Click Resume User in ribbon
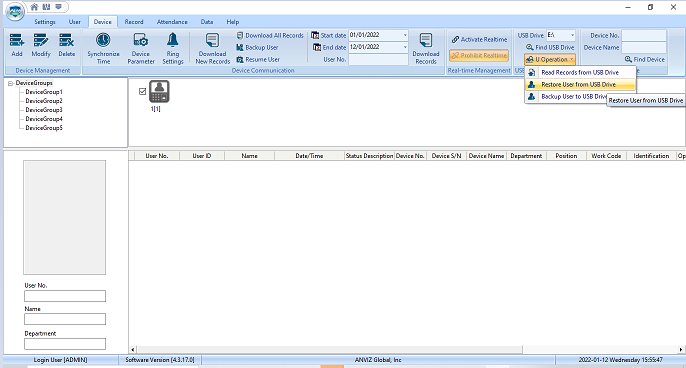Image resolution: width=686 pixels, height=368 pixels. pyautogui.click(x=258, y=59)
